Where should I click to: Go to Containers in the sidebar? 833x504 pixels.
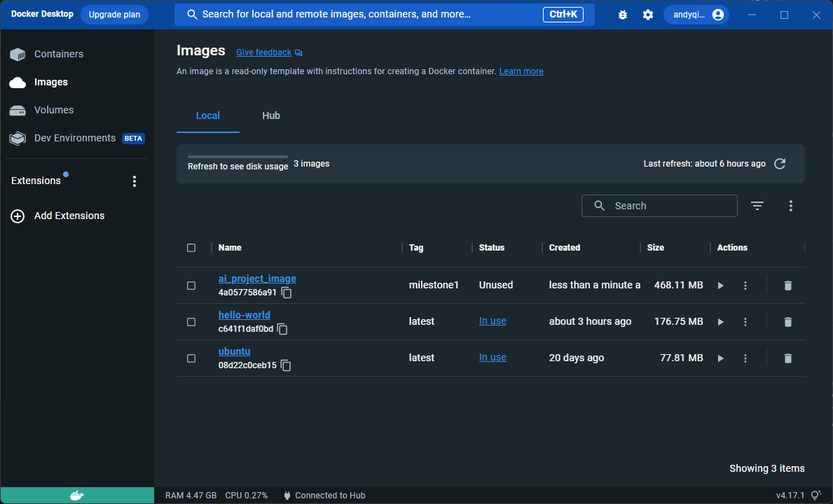pyautogui.click(x=58, y=54)
